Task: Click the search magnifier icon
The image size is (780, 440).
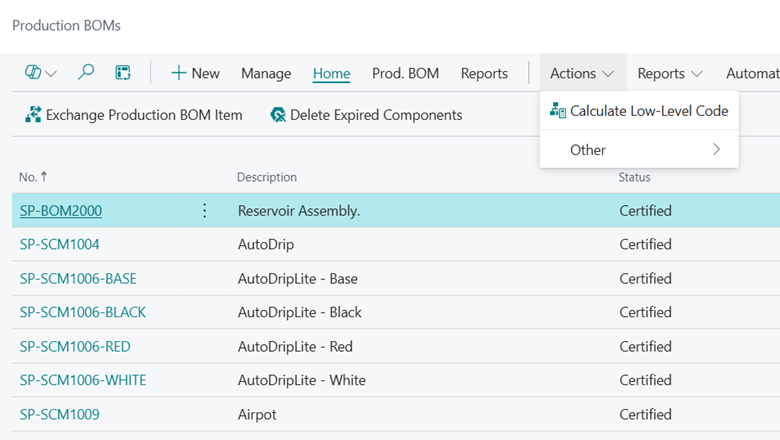Action: click(86, 73)
